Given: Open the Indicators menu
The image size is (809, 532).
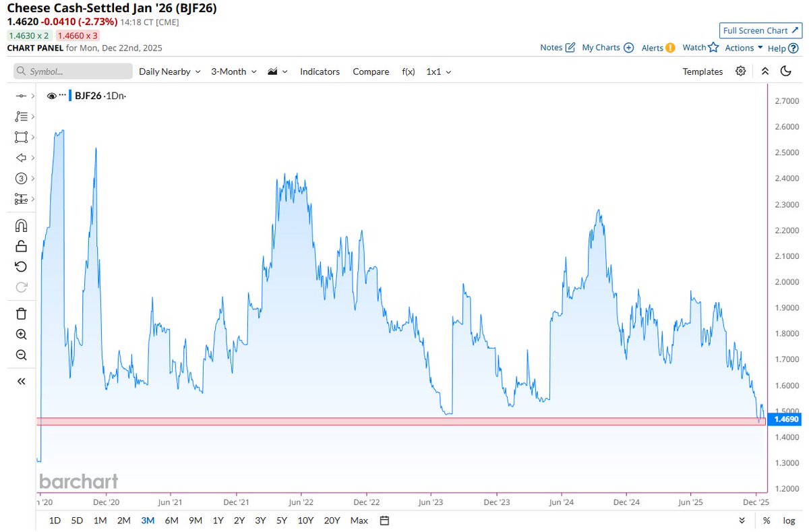Looking at the screenshot, I should click(x=320, y=71).
